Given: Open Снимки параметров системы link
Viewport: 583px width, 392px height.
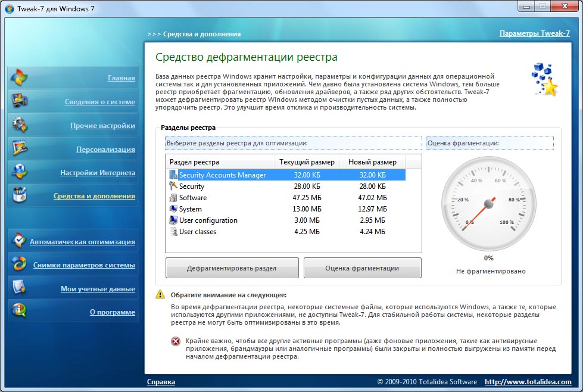Looking at the screenshot, I should (x=84, y=265).
